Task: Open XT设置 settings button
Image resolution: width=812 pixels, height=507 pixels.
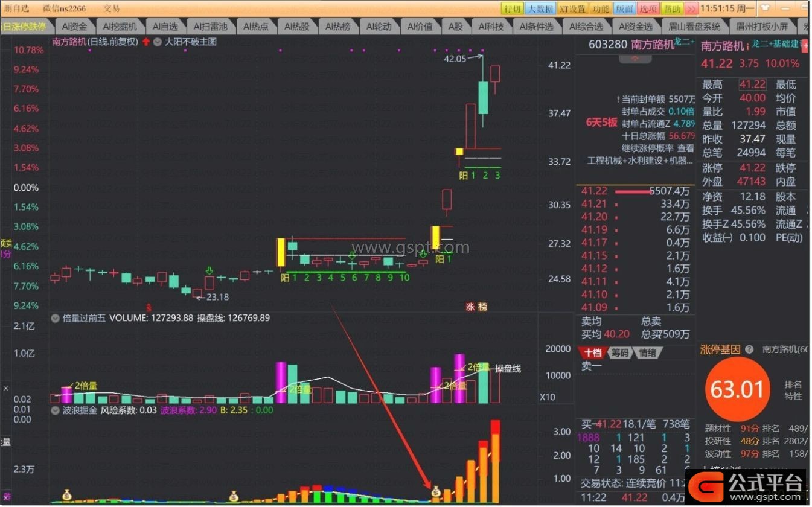Action: pos(572,8)
